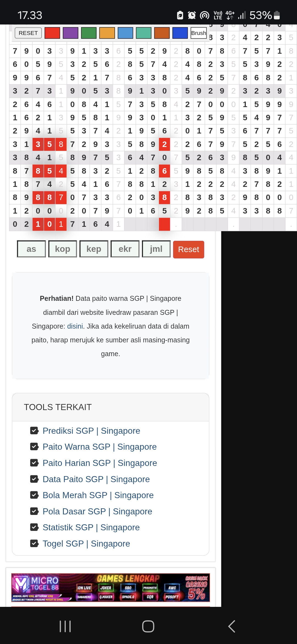The height and width of the screenshot is (644, 297).
Task: Click the check icon beside Statistik SGP
Action: tap(34, 527)
